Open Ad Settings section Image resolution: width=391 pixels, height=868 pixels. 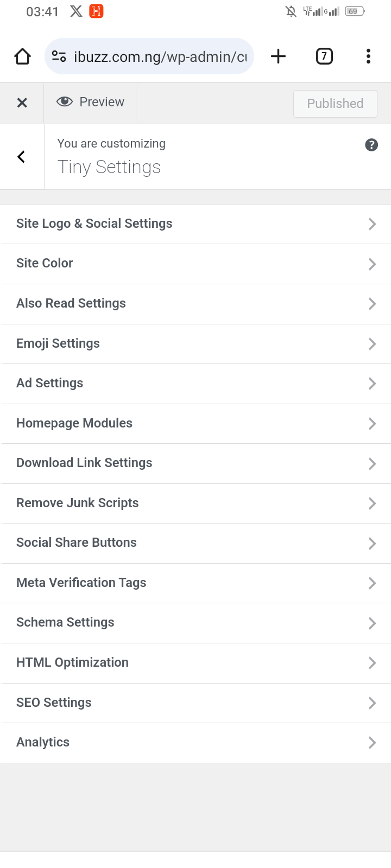tap(195, 384)
